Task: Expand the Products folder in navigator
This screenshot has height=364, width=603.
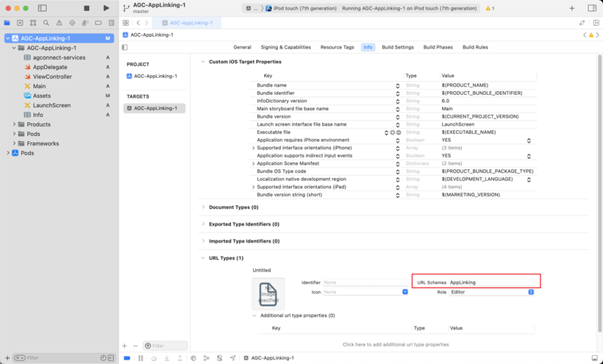Action: click(x=14, y=124)
